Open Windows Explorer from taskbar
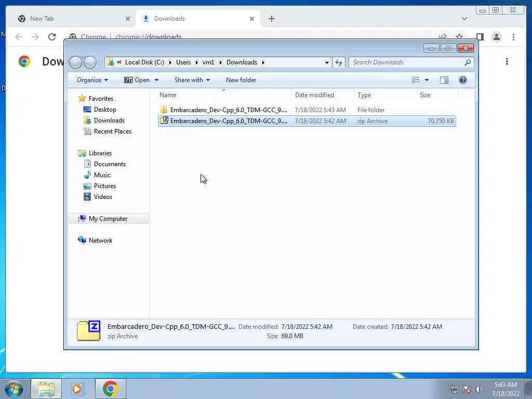Viewport: 532px width, 399px height. [x=46, y=389]
